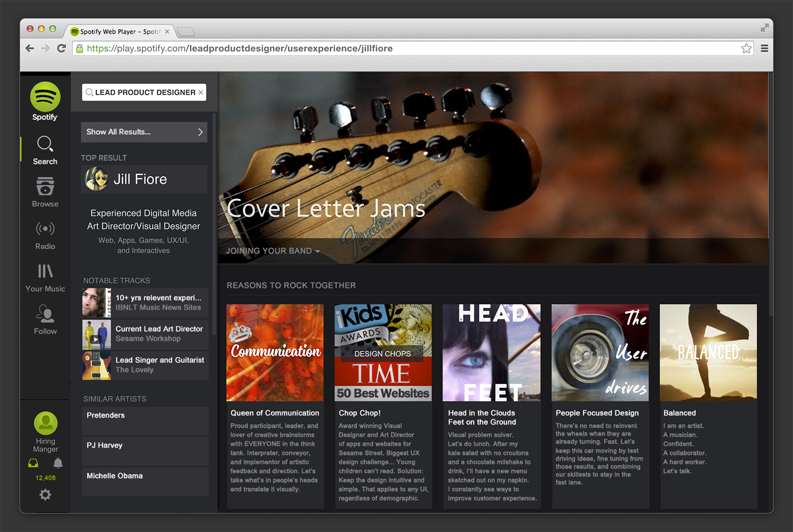Click the People Focused Design title
Viewport: 793px width, 532px height.
click(597, 413)
